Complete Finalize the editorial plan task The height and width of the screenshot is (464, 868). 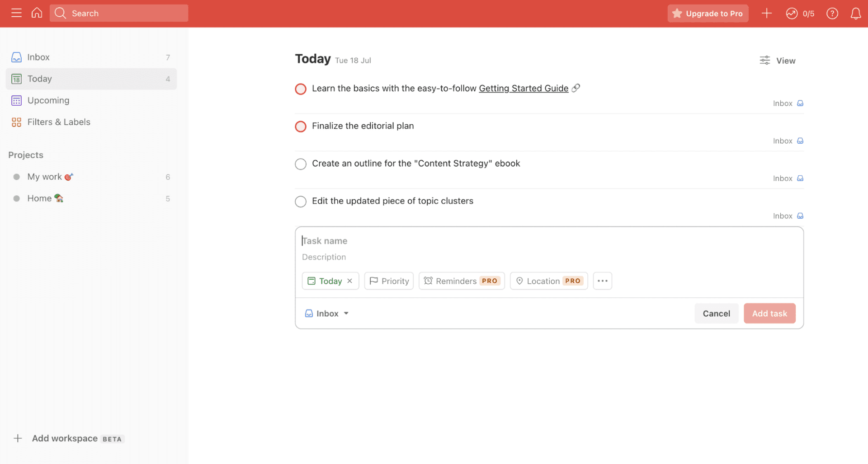tap(301, 127)
